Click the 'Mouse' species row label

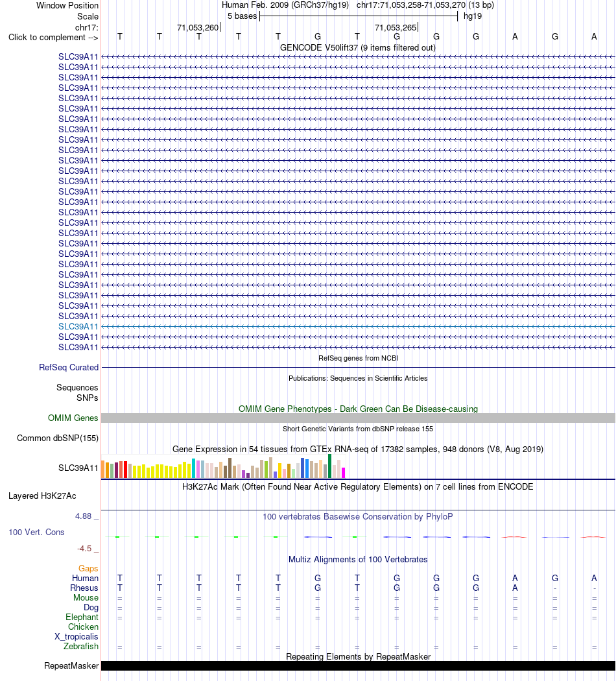(x=86, y=598)
